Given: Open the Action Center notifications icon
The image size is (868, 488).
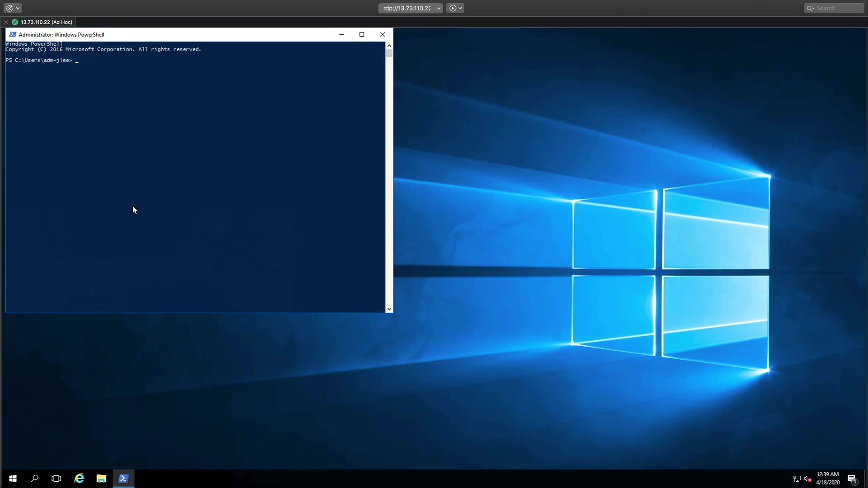Looking at the screenshot, I should (x=852, y=479).
